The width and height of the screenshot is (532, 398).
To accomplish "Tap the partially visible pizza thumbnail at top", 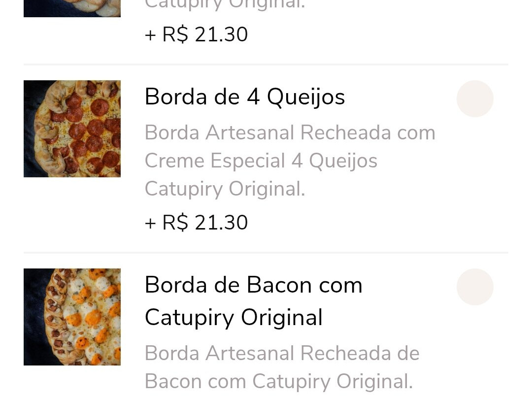I will click(72, 8).
